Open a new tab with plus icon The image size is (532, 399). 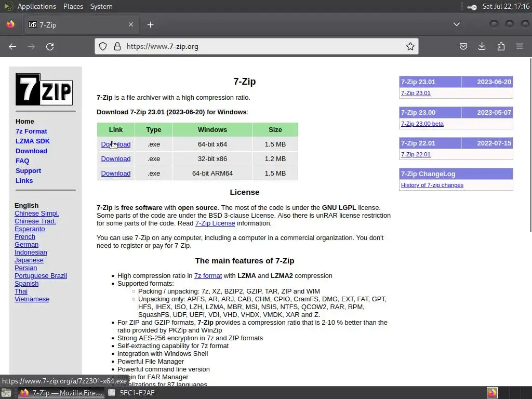(x=150, y=25)
